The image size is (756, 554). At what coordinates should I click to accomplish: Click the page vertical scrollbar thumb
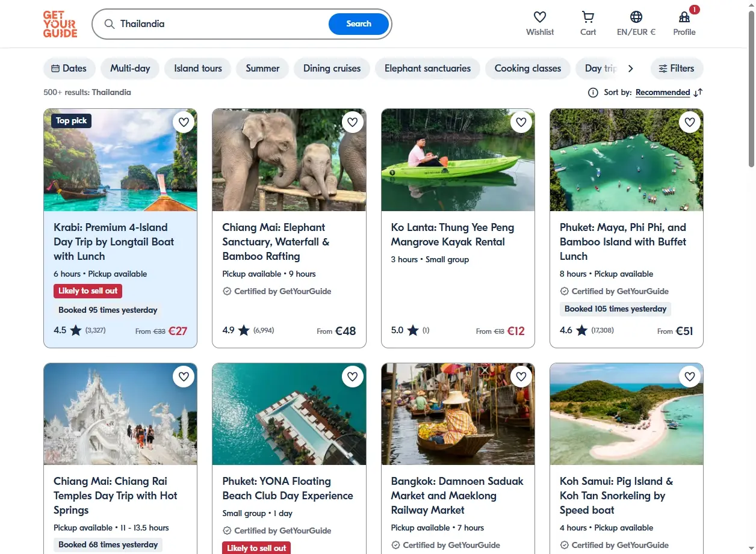(x=751, y=89)
